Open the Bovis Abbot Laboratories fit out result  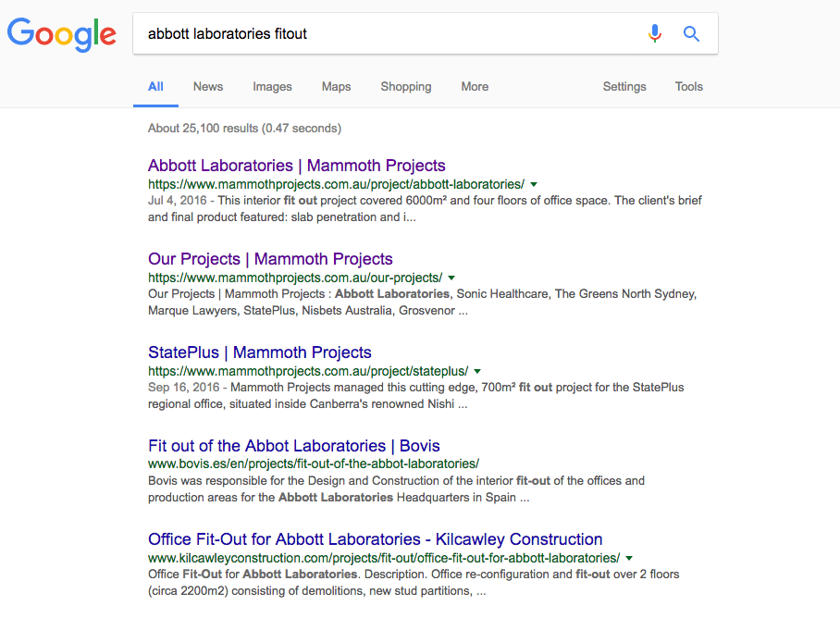(293, 446)
